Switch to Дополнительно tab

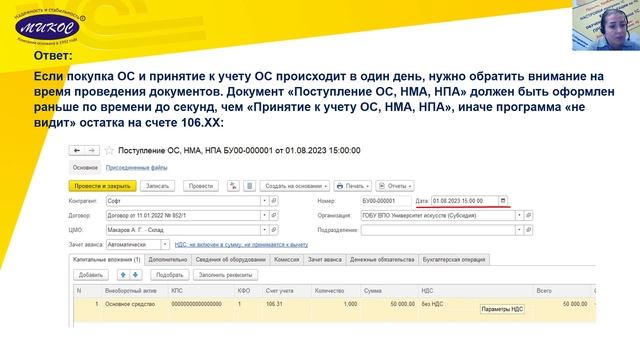pyautogui.click(x=168, y=260)
